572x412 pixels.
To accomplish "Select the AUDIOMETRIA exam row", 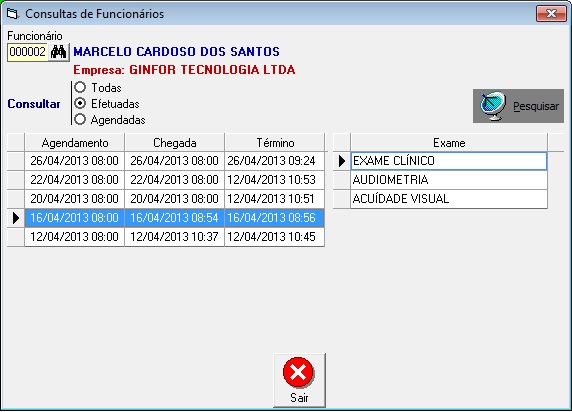I will 440,180.
